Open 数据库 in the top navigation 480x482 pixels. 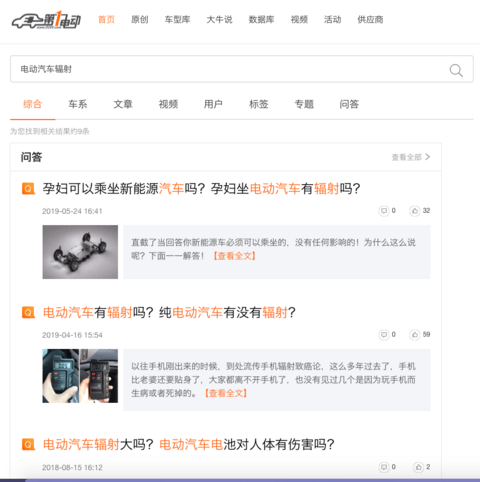click(x=261, y=20)
